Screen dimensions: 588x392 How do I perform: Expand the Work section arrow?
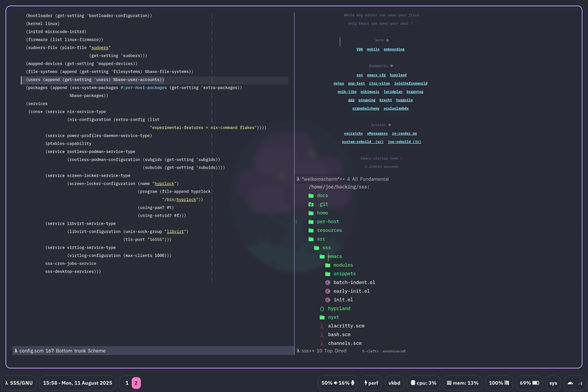tap(387, 40)
